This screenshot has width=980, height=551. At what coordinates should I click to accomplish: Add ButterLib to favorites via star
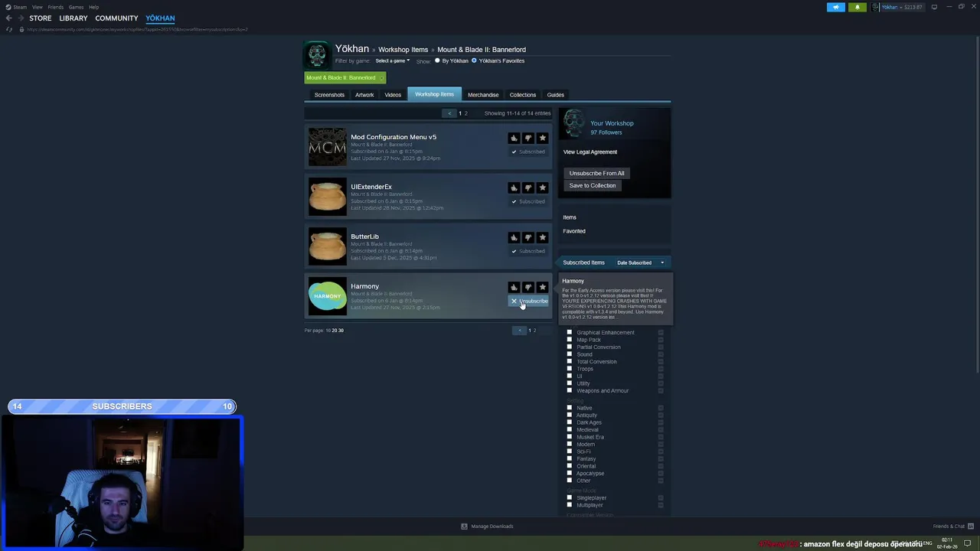(543, 237)
